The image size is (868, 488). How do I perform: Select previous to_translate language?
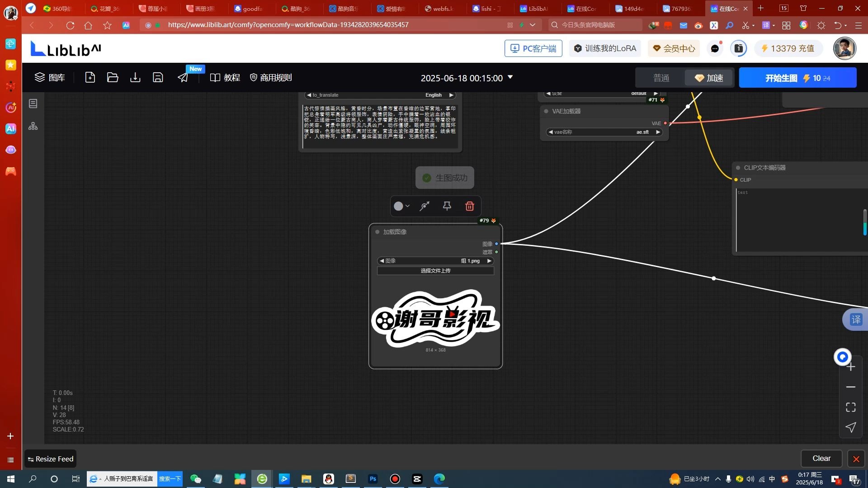click(x=309, y=95)
